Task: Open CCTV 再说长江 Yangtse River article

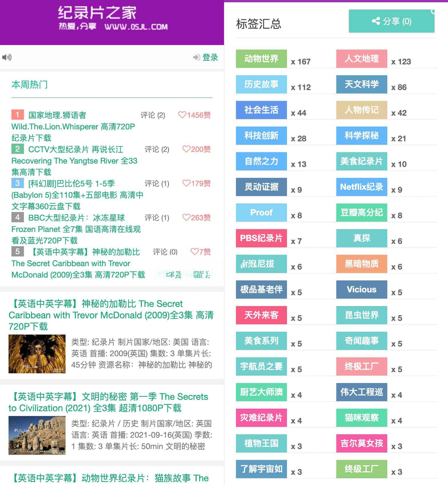Action: 74,161
